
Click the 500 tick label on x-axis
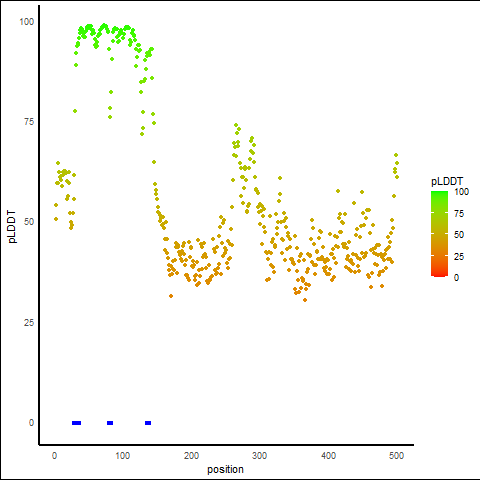tap(396, 455)
